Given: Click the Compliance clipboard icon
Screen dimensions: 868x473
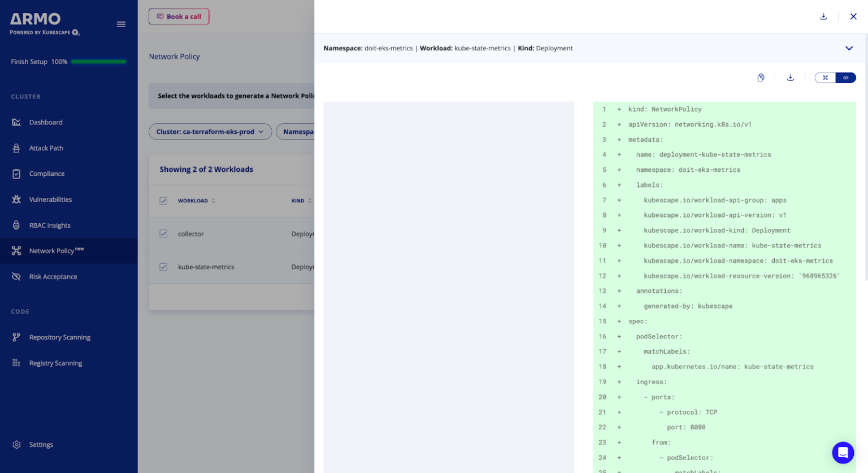Looking at the screenshot, I should coord(16,173).
